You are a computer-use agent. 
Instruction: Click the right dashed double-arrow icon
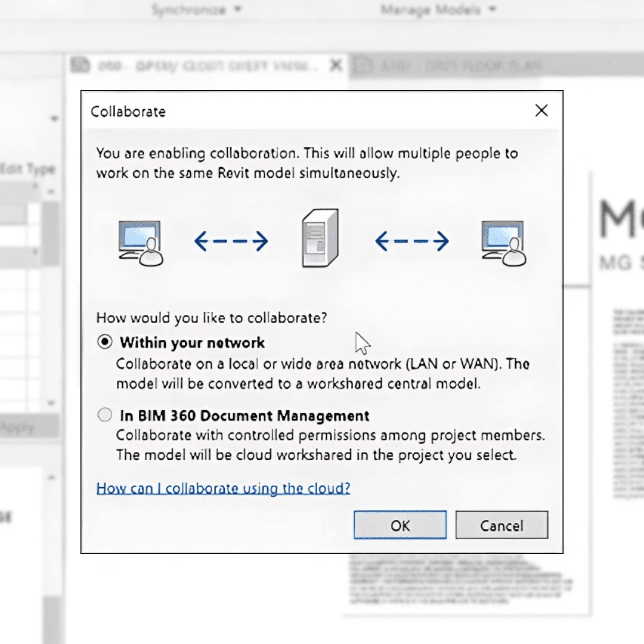click(x=412, y=241)
